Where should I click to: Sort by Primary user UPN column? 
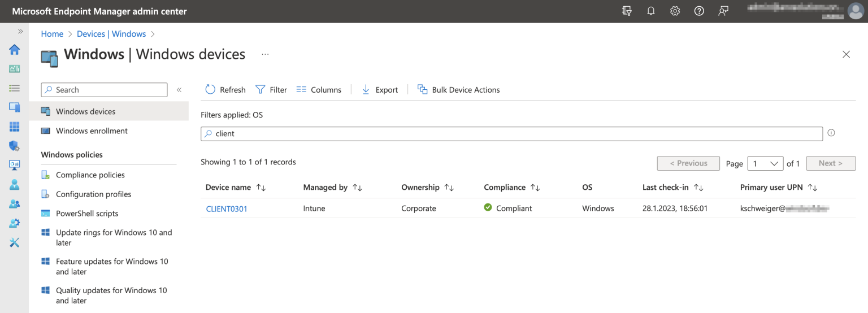[779, 187]
